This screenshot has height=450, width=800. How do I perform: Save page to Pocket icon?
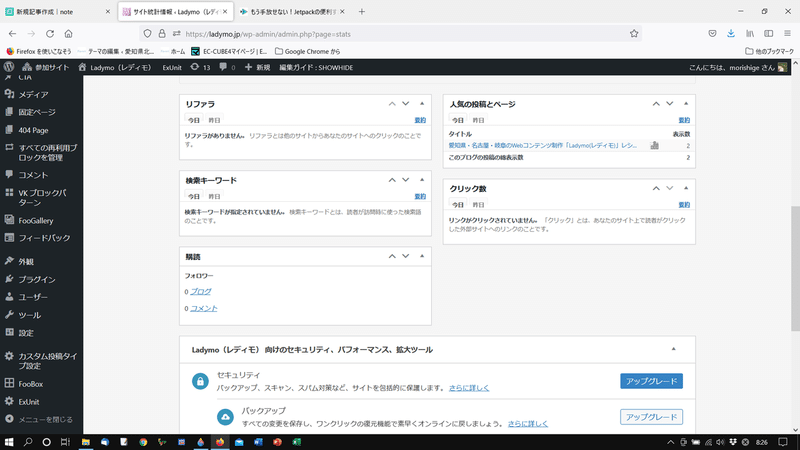tap(712, 34)
